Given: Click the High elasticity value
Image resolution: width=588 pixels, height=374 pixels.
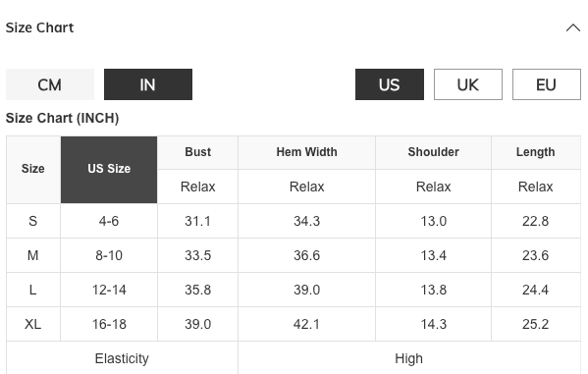Looking at the screenshot, I should 409,358.
